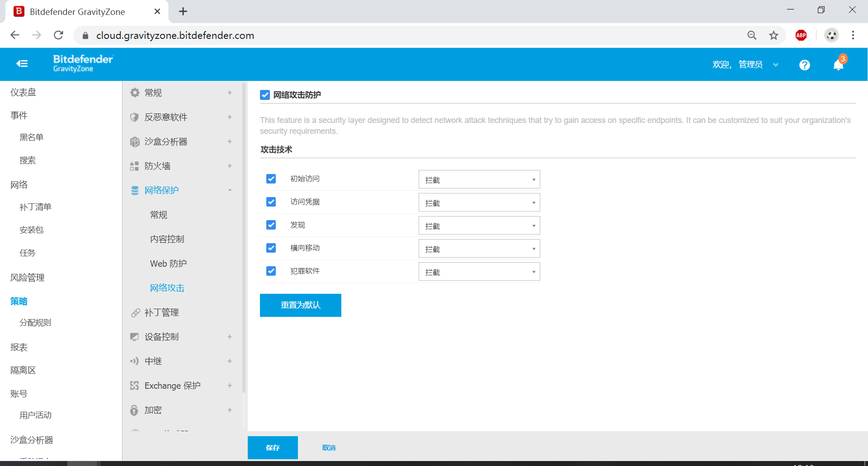Uncheck the 发现 checkbox
Image resolution: width=868 pixels, height=466 pixels.
271,225
